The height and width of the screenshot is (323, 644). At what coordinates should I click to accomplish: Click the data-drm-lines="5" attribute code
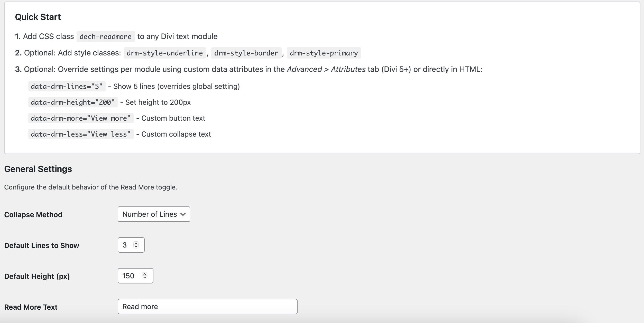click(67, 87)
